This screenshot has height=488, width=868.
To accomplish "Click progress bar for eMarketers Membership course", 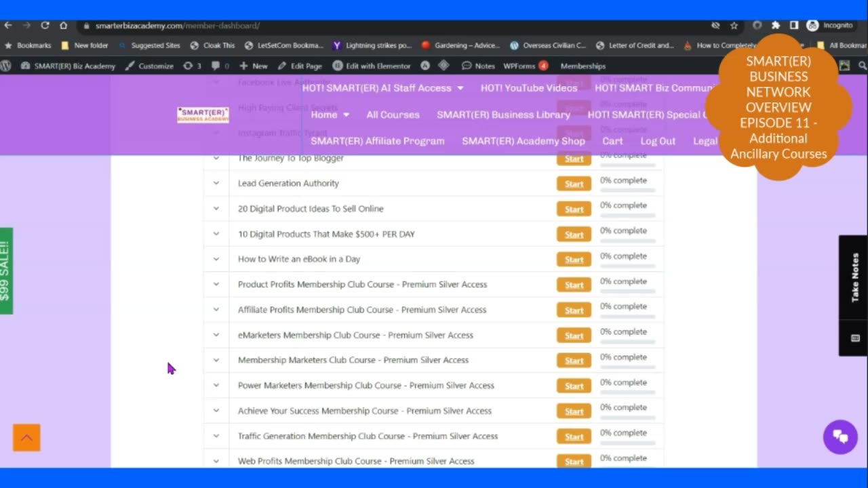I will click(627, 342).
